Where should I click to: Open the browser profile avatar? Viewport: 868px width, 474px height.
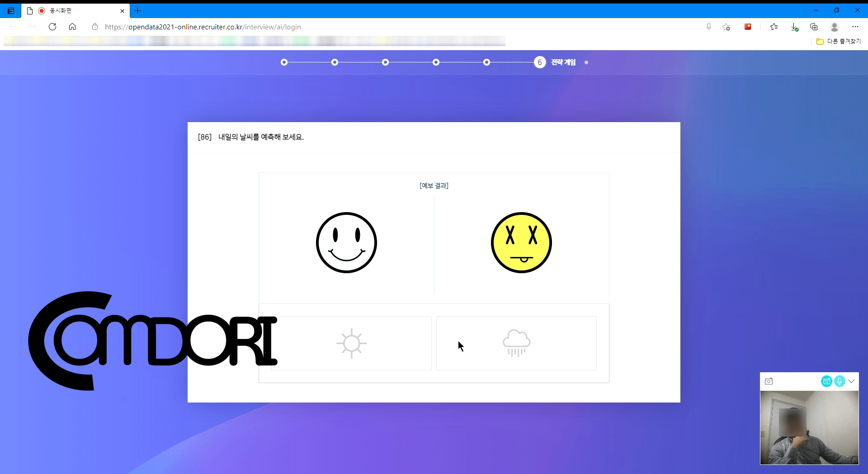[835, 27]
